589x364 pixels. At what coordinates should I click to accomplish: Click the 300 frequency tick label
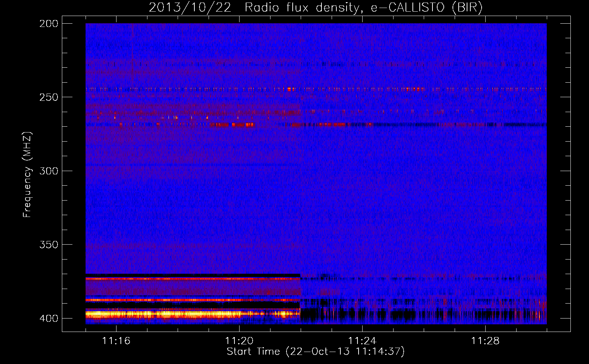pyautogui.click(x=49, y=171)
